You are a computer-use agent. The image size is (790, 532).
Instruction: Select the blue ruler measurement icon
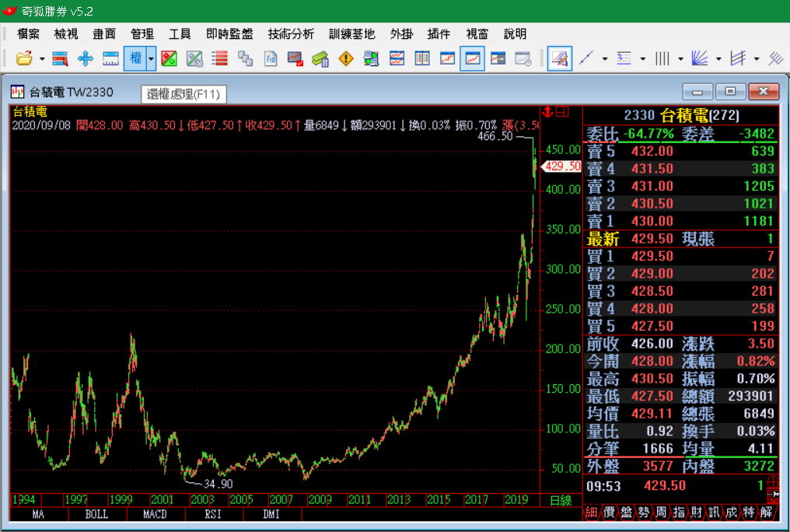coord(110,58)
